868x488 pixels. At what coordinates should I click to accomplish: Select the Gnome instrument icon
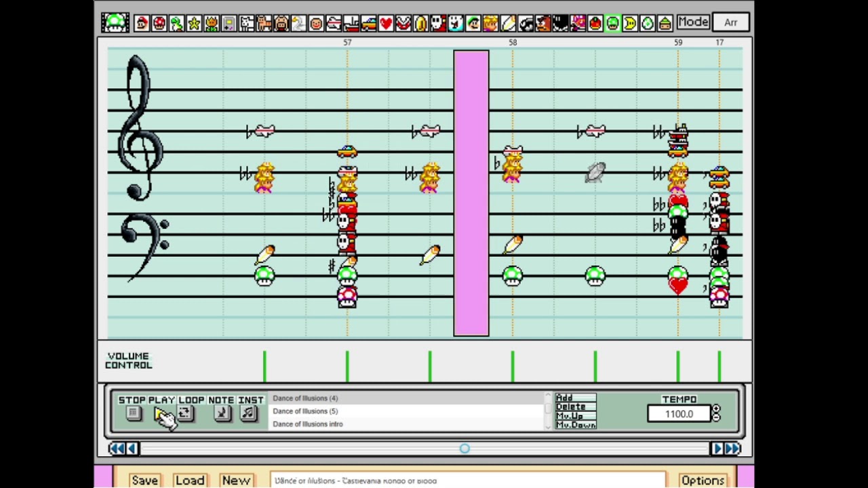tap(665, 23)
